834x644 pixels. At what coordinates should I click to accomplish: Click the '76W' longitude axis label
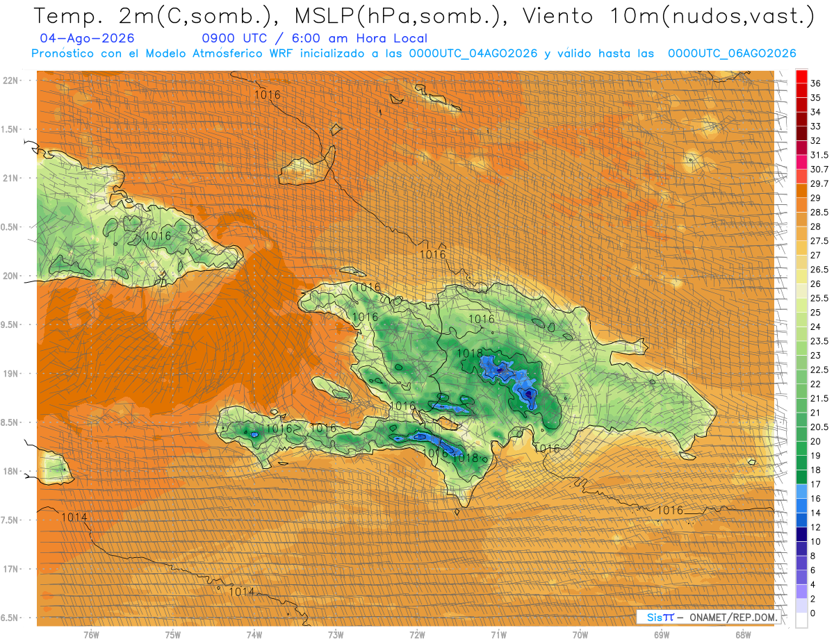tap(91, 635)
